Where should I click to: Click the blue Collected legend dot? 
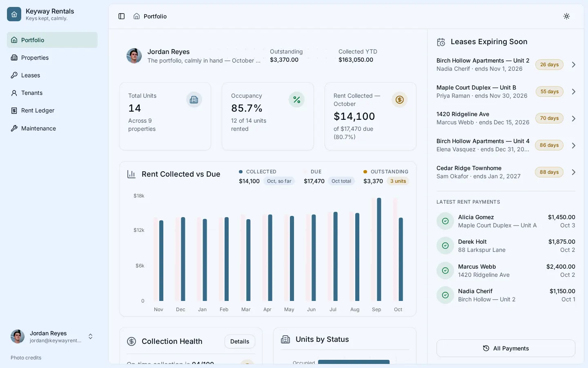click(241, 172)
